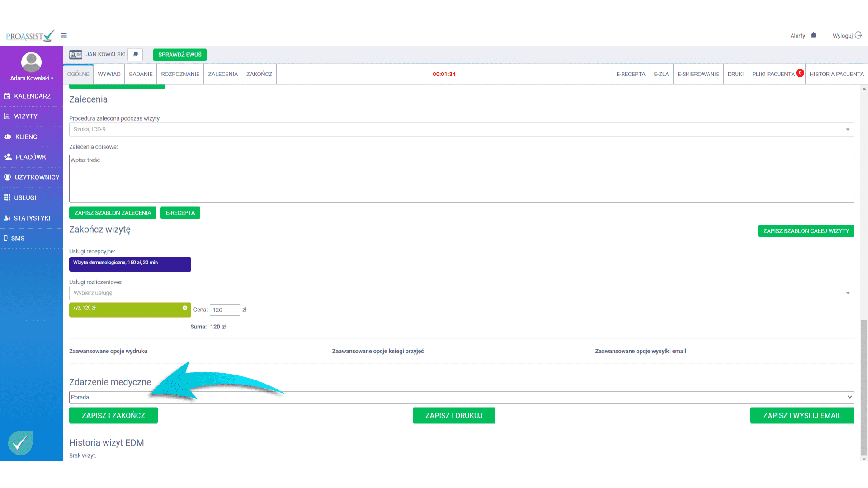Click the visit timer 00:01:34
868x488 pixels.
[444, 74]
